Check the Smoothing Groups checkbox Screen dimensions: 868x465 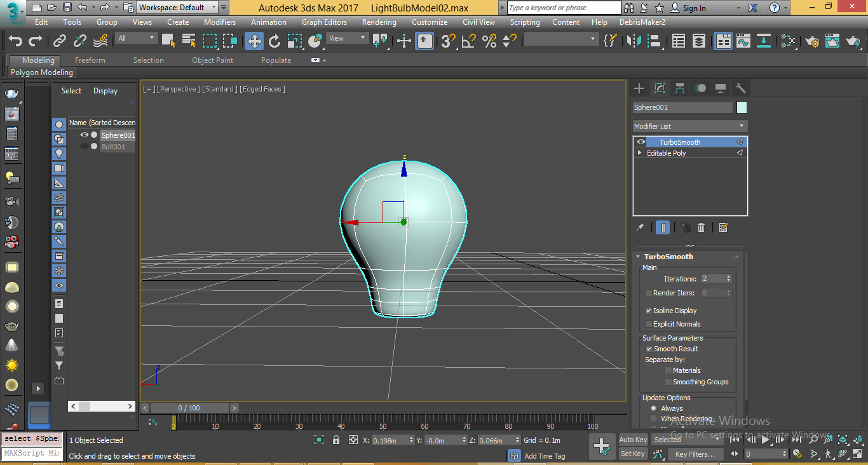click(x=668, y=382)
